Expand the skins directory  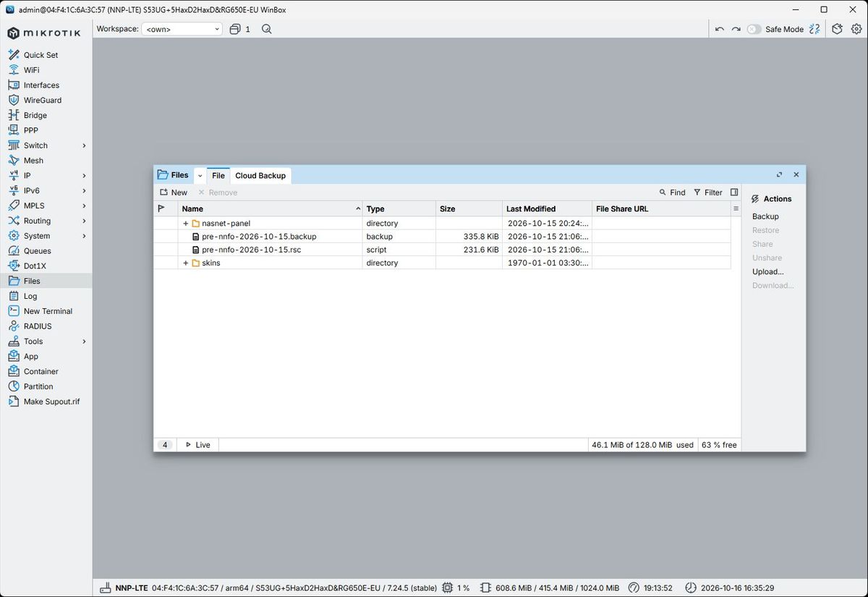186,263
